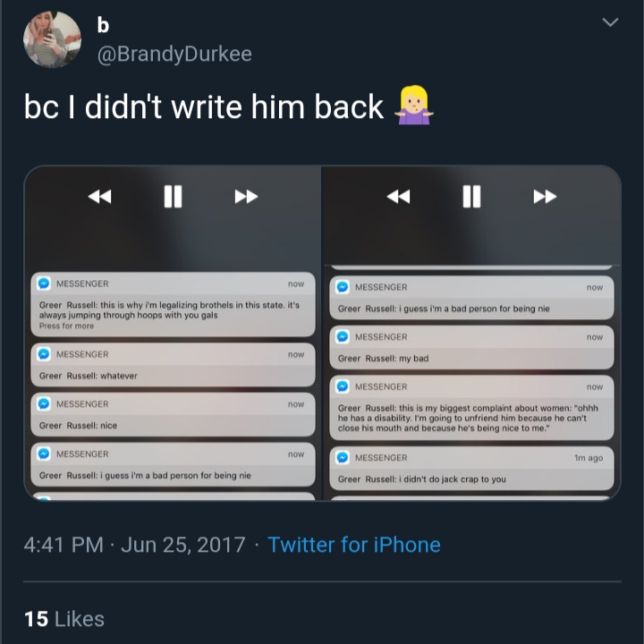Open the tweet timestamp 4:41 PM Jun 25, 2017
644x644 pixels.
[134, 545]
